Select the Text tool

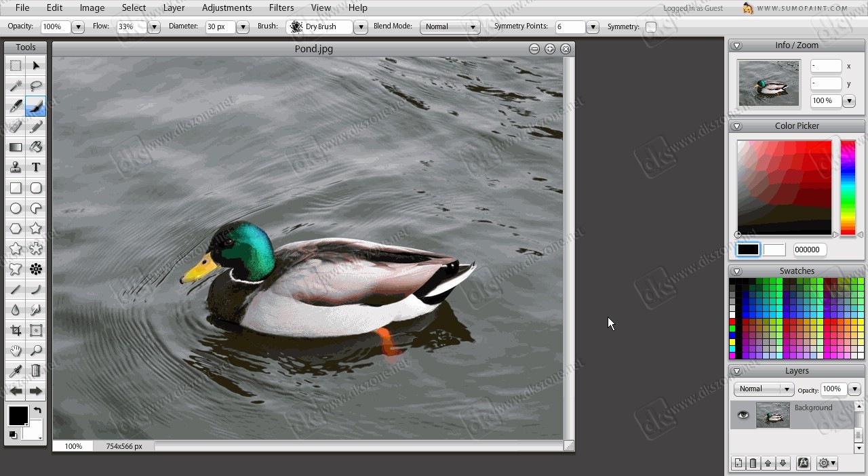point(36,167)
